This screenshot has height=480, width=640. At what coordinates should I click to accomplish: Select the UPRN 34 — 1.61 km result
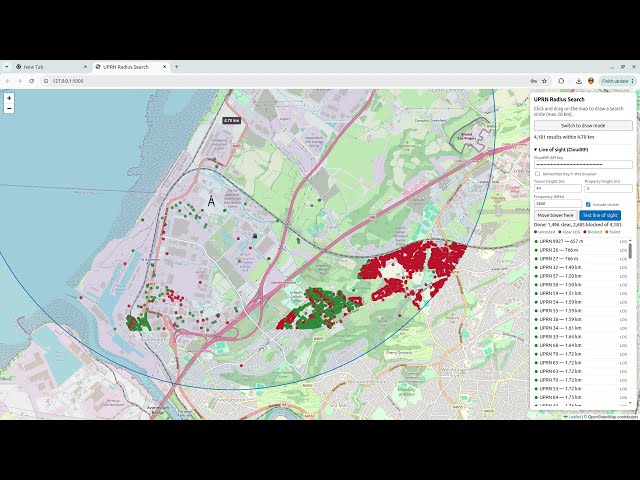tap(580, 328)
